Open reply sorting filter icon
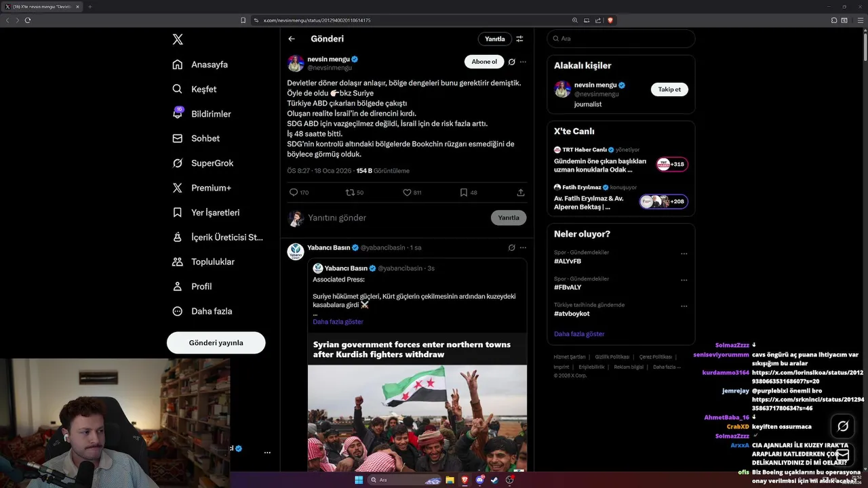868x488 pixels. point(519,39)
